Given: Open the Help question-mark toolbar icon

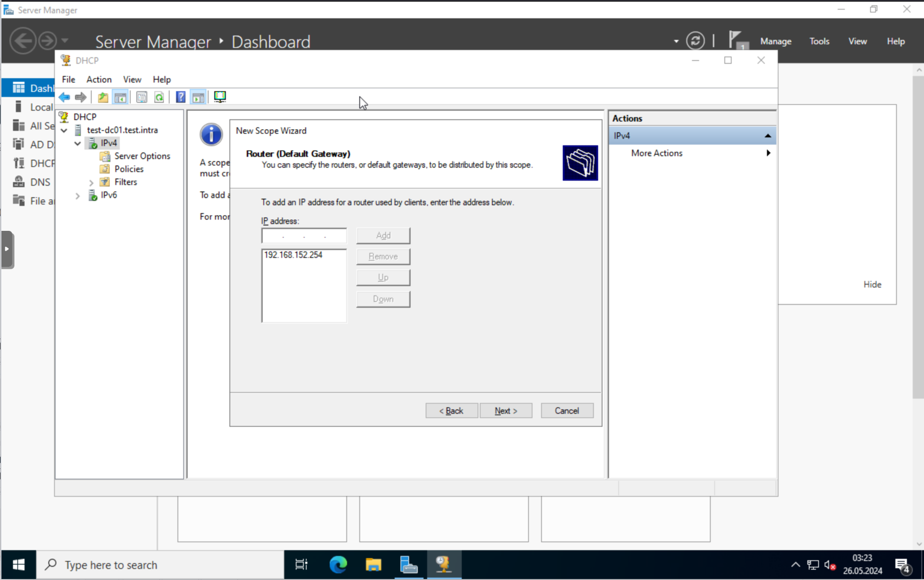Looking at the screenshot, I should coord(180,97).
